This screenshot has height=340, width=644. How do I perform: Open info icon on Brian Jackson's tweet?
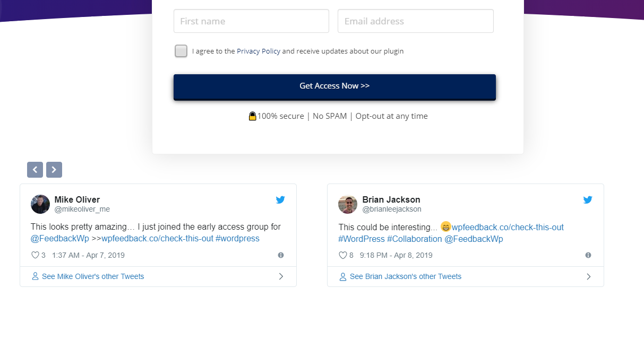click(588, 255)
